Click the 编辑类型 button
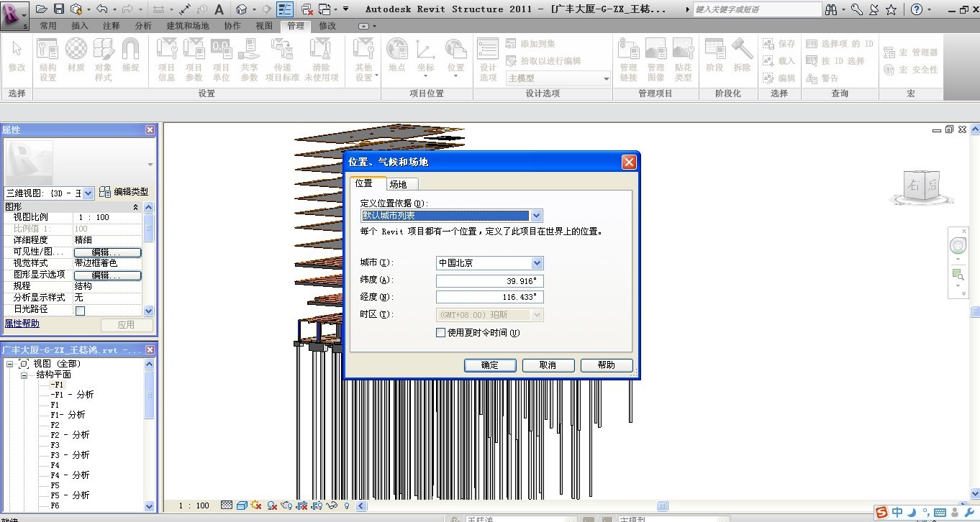This screenshot has height=522, width=980. coord(124,192)
